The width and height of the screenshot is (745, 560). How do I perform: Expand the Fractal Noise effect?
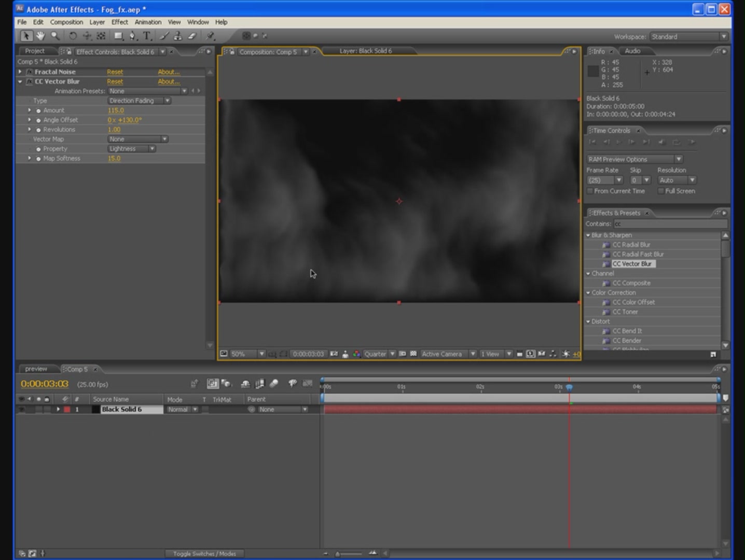click(x=20, y=72)
